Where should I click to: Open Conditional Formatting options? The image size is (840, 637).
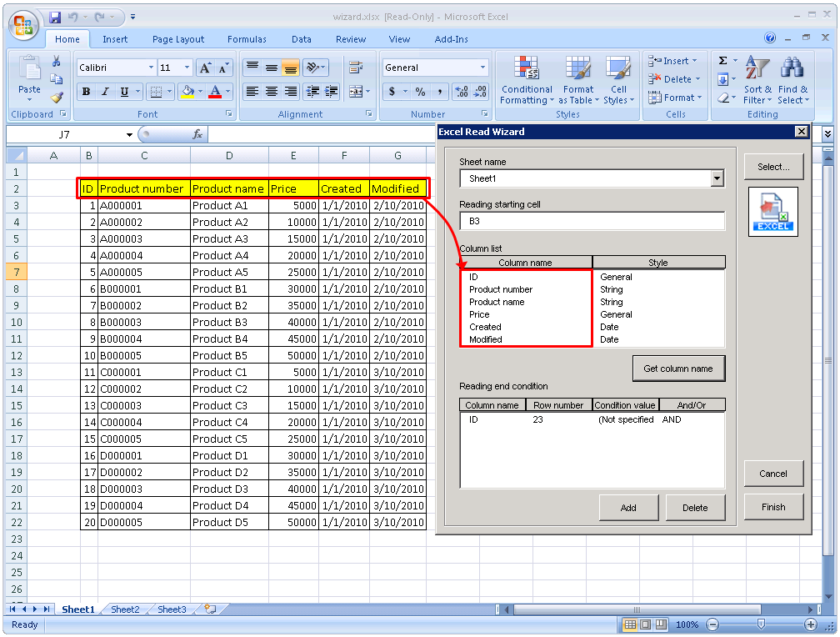[526, 81]
